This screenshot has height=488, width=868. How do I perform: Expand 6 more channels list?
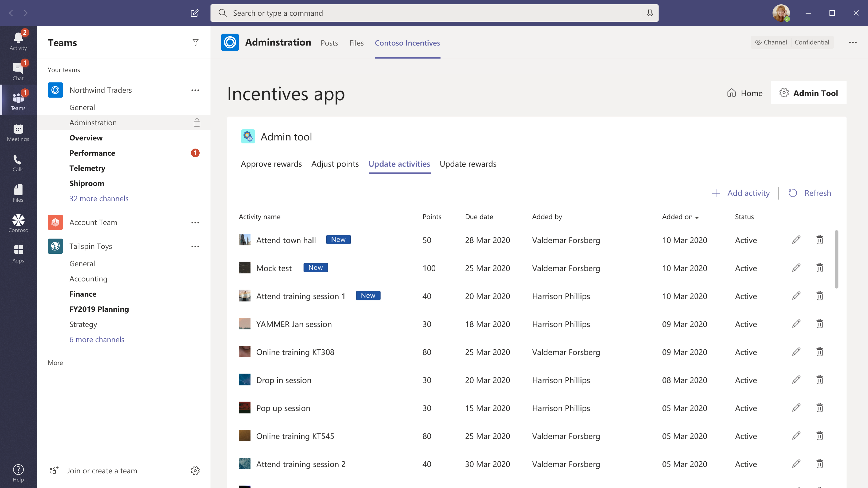97,339
